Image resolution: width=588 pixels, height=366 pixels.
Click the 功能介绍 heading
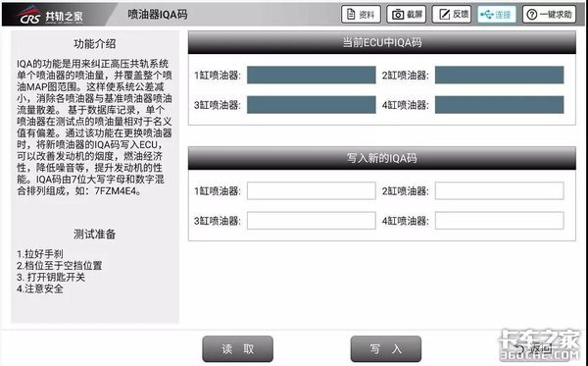(94, 44)
